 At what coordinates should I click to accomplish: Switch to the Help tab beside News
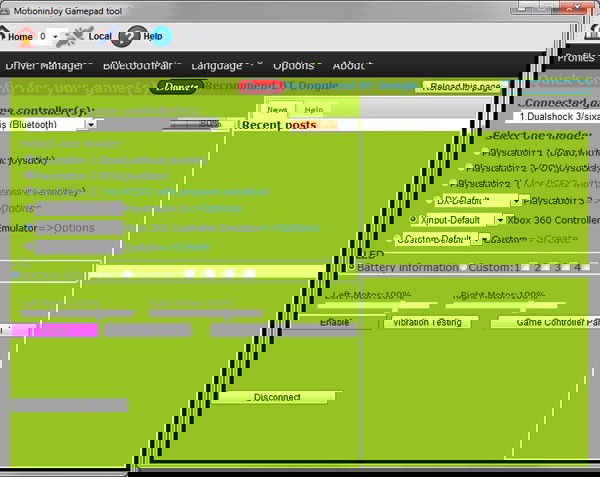pos(314,110)
